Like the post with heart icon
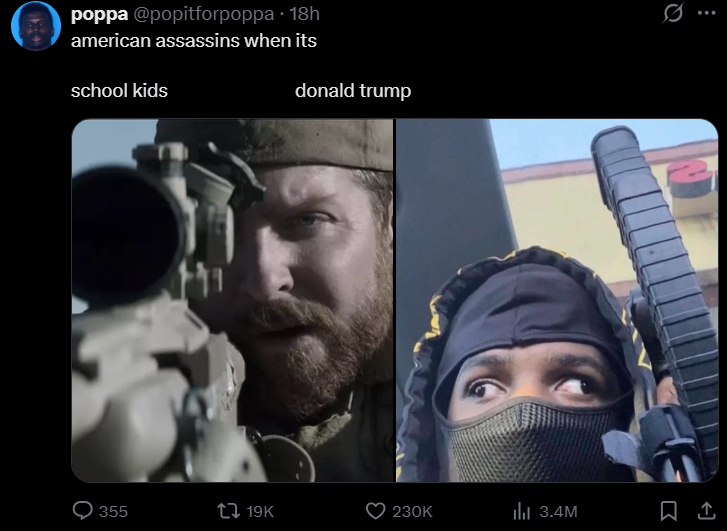727x531 pixels. (376, 511)
